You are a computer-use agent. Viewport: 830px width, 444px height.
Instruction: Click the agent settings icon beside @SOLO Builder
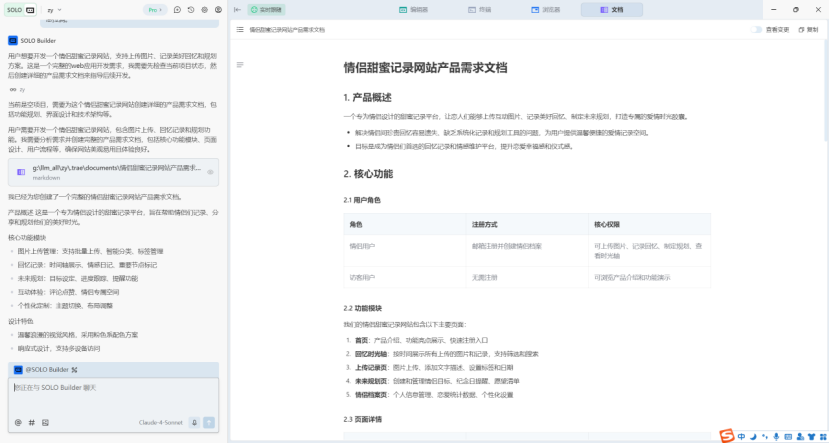75,369
